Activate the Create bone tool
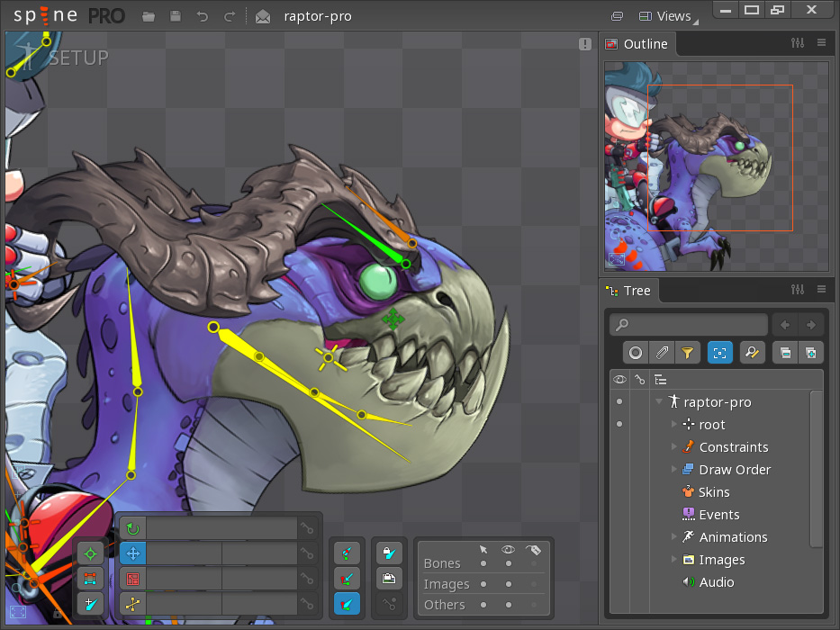This screenshot has height=630, width=840. 89,604
